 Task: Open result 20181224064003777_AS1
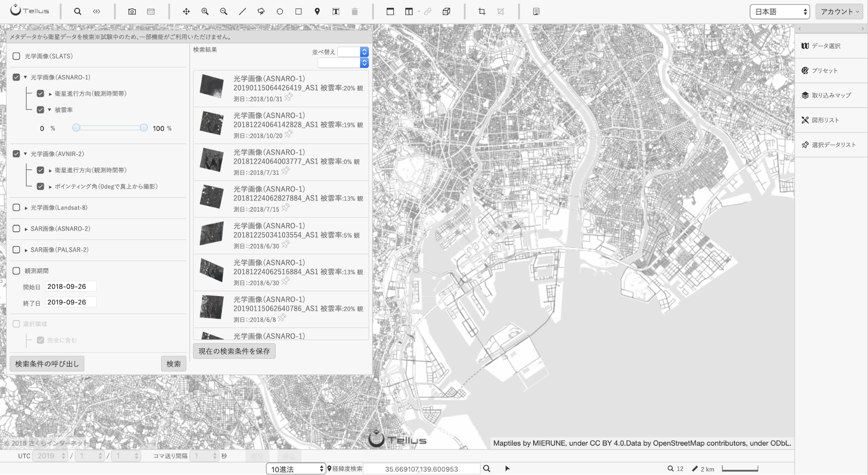click(281, 162)
